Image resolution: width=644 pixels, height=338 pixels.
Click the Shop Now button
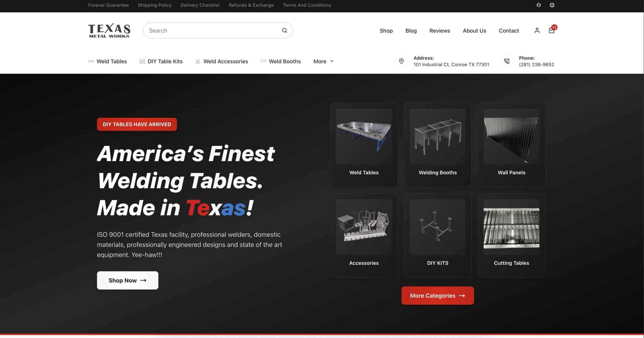[x=127, y=280]
